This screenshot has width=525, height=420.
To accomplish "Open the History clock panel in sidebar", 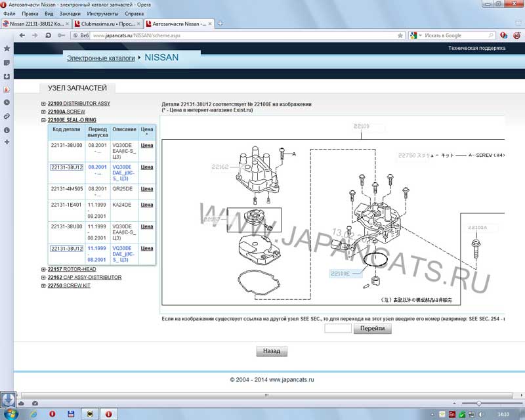I will pyautogui.click(x=7, y=102).
